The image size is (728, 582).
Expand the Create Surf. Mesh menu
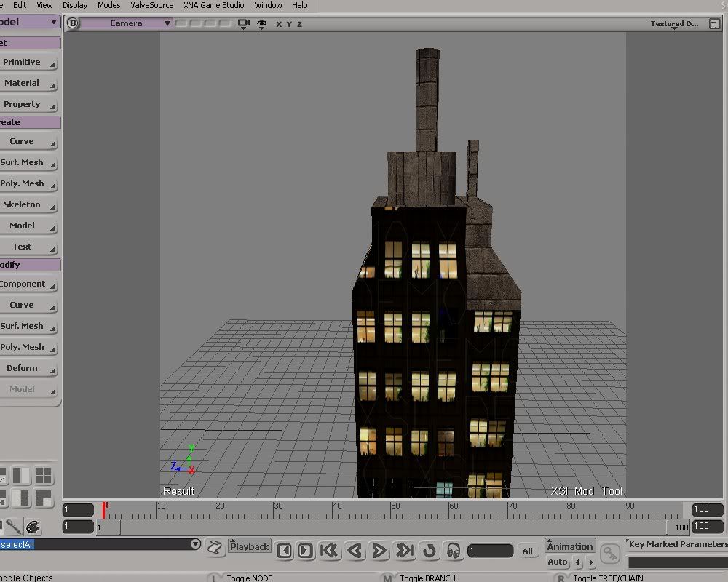(28, 162)
